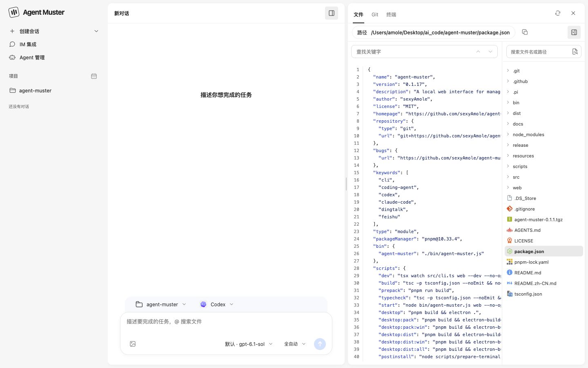This screenshot has height=368, width=588.
Task: Open README.md file
Action: click(544, 273)
